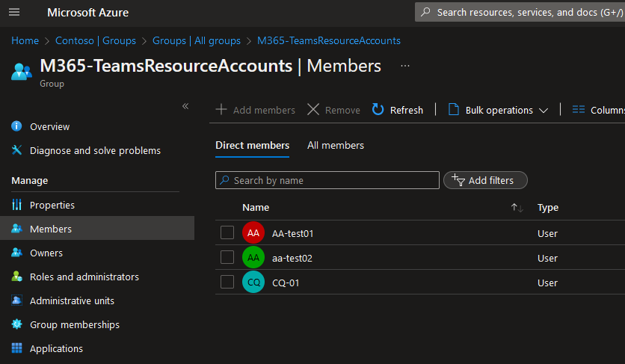Viewport: 625px width, 364px height.
Task: Click M365-TeamsResourceAccounts breadcrumb link
Action: 329,40
